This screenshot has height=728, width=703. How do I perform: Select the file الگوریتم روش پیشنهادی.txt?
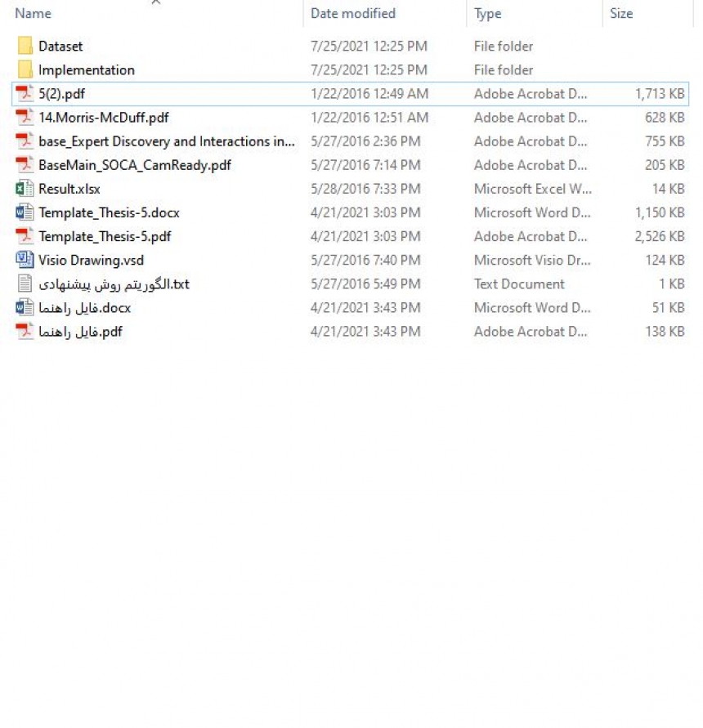114,284
